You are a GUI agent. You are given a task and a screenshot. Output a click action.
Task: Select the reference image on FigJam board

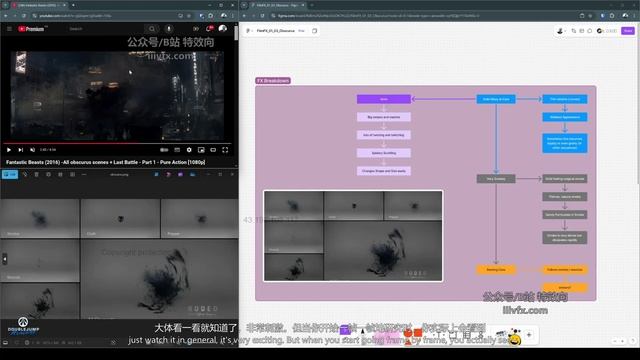[x=353, y=236]
